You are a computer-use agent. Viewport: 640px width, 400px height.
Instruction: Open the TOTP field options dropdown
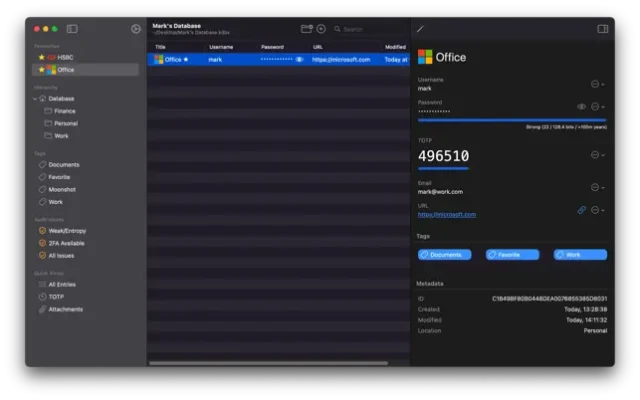tap(596, 155)
